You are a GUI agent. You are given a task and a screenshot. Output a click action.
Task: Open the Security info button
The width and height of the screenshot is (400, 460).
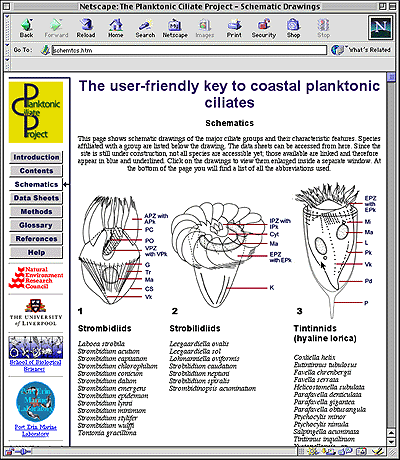pos(264,28)
